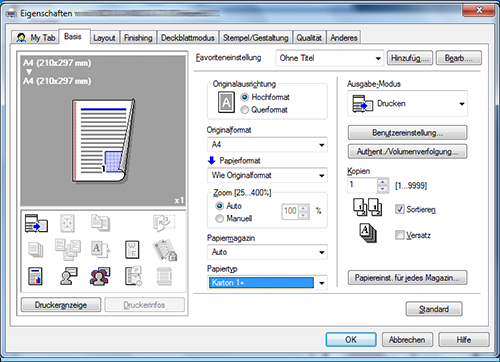Click the document with clock icon
500x362 pixels.
[x=134, y=276]
